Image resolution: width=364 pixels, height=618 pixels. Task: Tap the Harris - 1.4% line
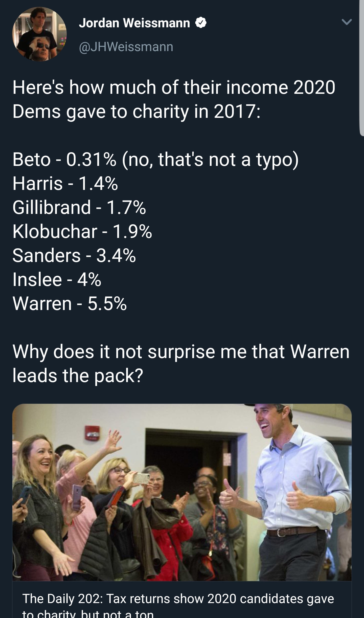65,184
